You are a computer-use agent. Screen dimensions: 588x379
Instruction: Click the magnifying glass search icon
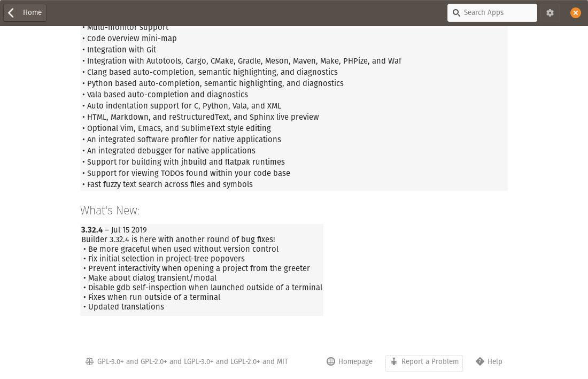[x=457, y=13]
